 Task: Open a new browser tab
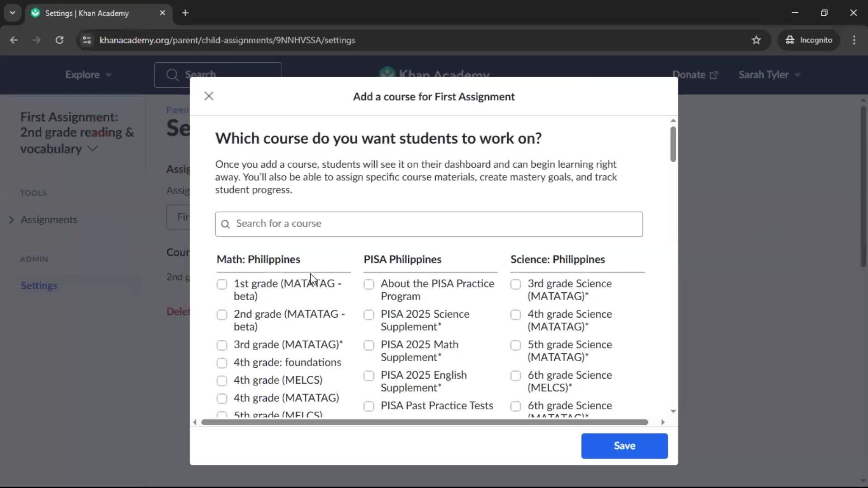pos(185,13)
